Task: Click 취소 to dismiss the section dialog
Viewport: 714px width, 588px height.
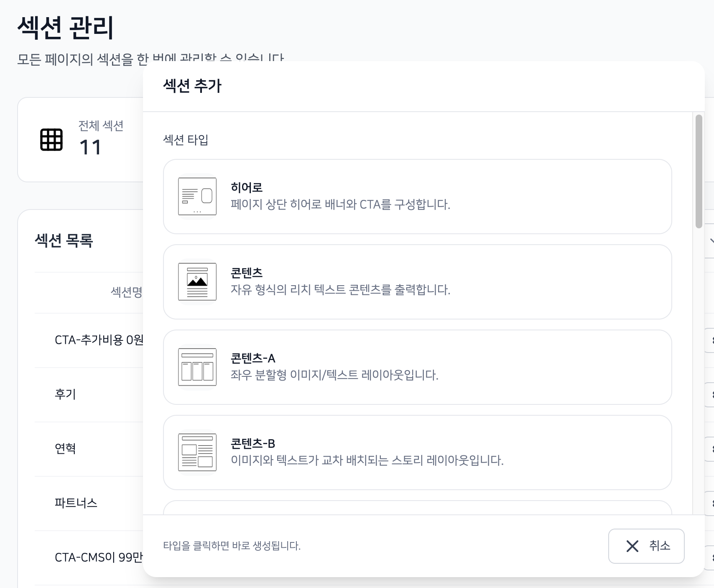Action: [x=646, y=546]
